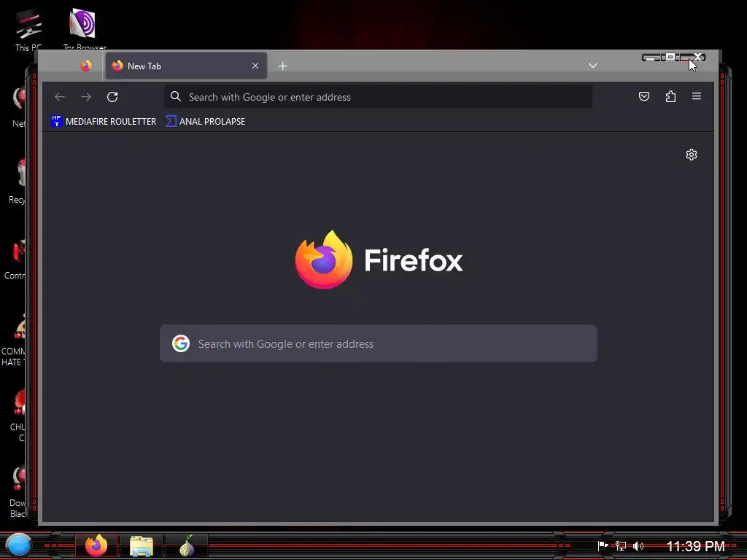Close the New Tab tab
The width and height of the screenshot is (747, 560).
coord(255,66)
